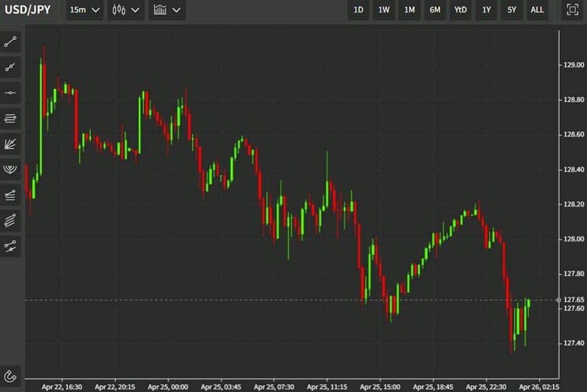Viewport: 587px width, 392px height.
Task: Click the 127.80 price axis label
Action: click(573, 274)
